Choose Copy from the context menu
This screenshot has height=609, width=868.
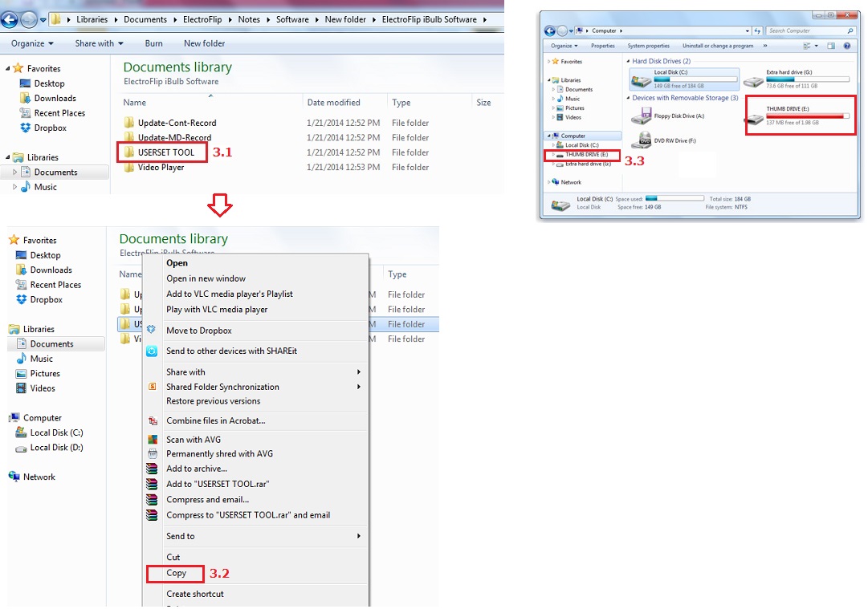[x=177, y=573]
